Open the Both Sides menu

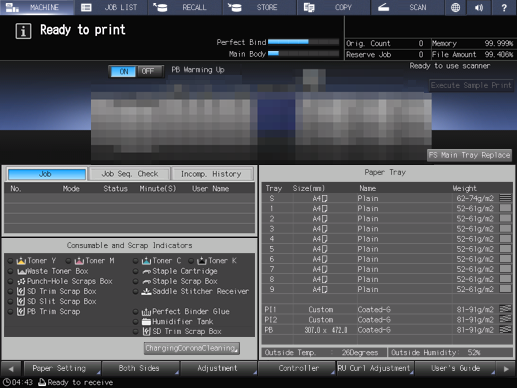point(140,368)
